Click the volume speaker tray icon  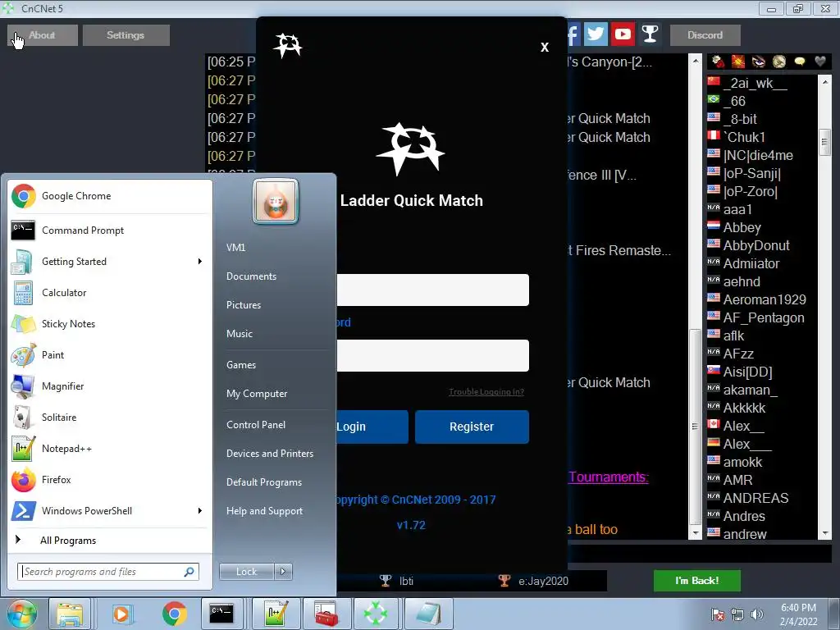757,614
